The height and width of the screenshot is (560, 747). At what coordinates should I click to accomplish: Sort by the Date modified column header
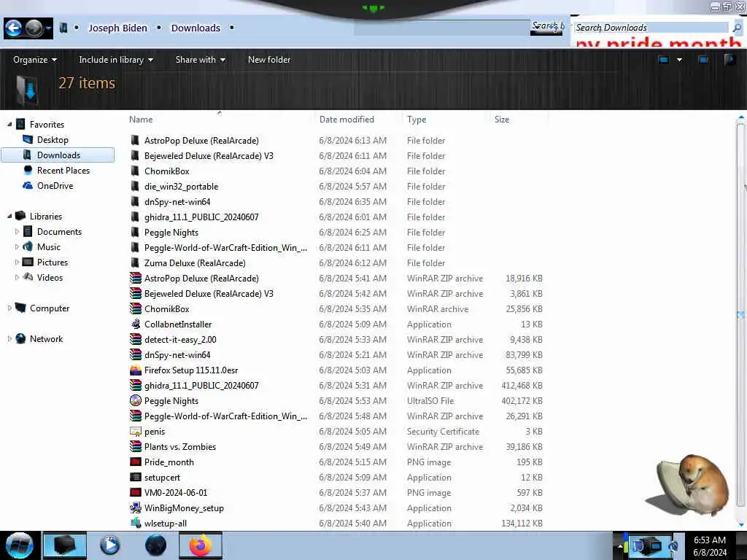347,120
